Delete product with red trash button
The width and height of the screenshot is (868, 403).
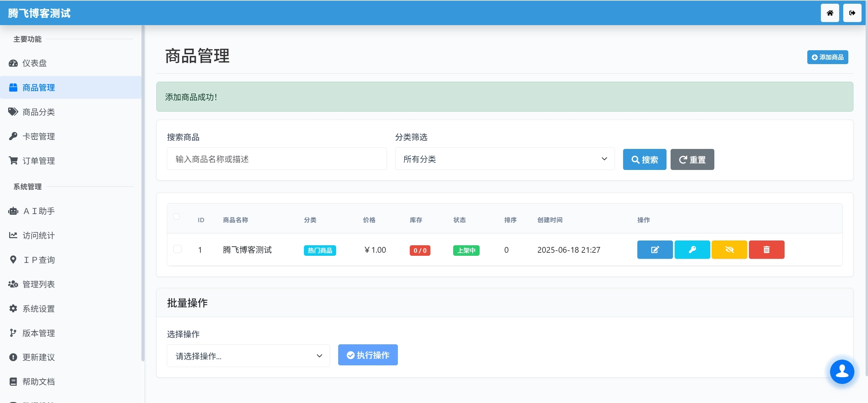point(767,250)
